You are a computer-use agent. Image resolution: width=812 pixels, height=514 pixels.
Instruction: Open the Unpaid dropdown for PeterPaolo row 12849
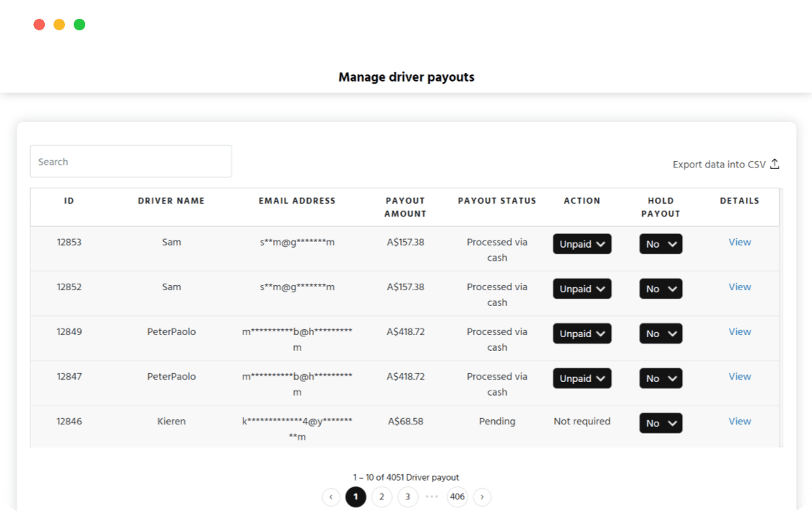582,333
